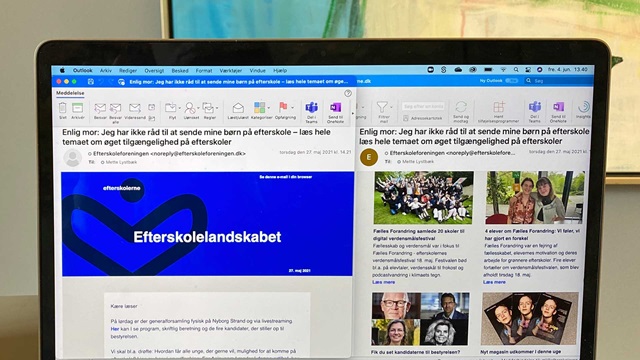Image resolution: width=640 pixels, height=360 pixels.
Task: Open the Apple menu
Action: point(62,70)
